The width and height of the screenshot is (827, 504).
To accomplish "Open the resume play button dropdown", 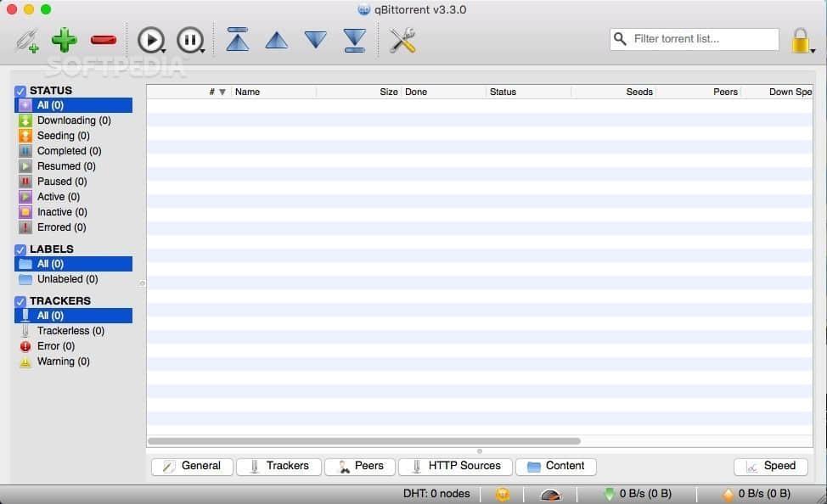I will pyautogui.click(x=164, y=52).
